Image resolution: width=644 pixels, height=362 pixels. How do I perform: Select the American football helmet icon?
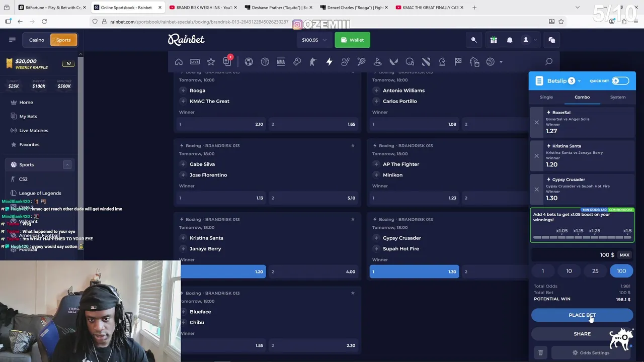(410, 62)
